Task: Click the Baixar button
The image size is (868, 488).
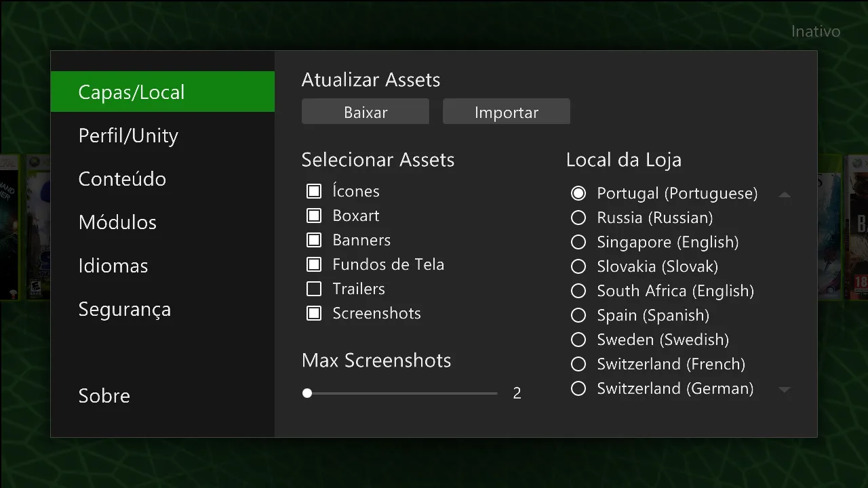Action: pos(366,112)
